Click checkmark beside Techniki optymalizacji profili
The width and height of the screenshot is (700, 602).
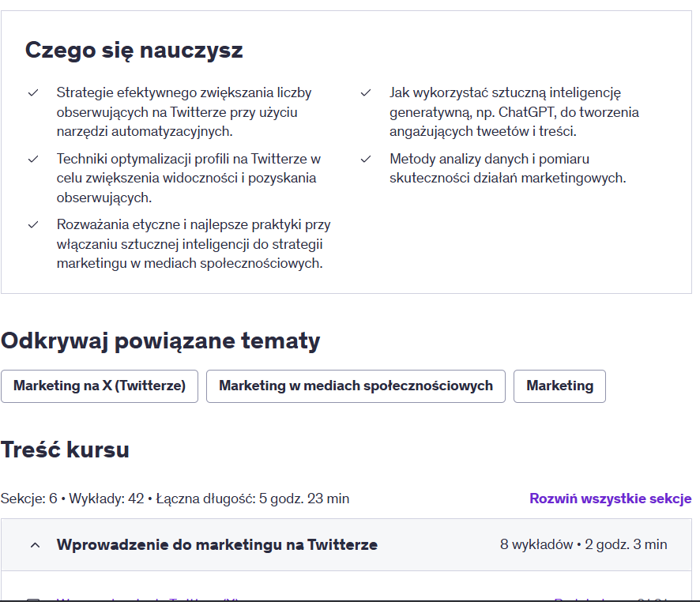(33, 159)
